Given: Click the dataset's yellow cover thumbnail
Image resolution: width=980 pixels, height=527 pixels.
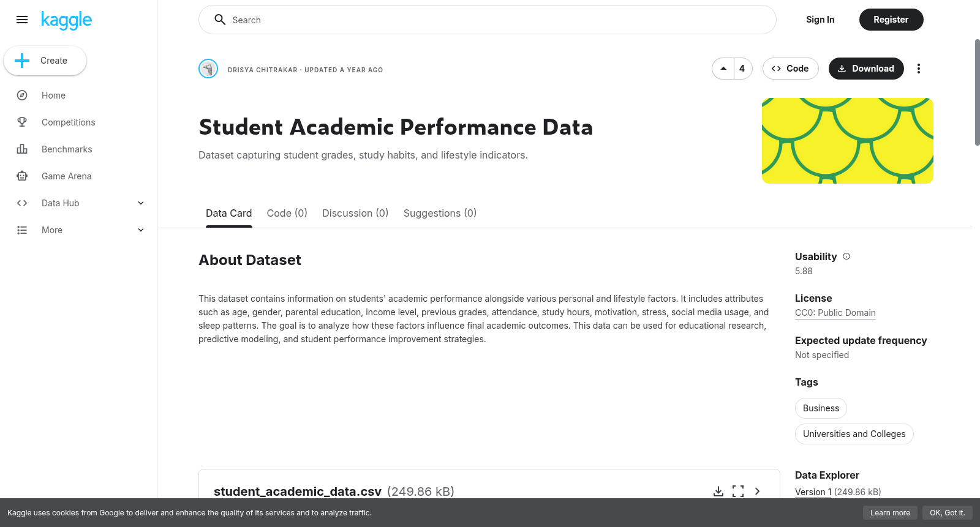Looking at the screenshot, I should (x=848, y=141).
